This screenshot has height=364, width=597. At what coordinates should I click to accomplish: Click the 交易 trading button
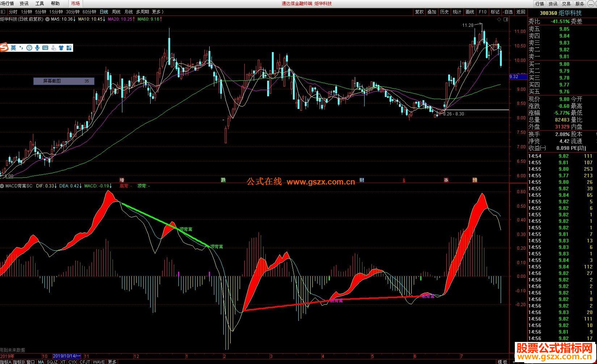[x=566, y=4]
